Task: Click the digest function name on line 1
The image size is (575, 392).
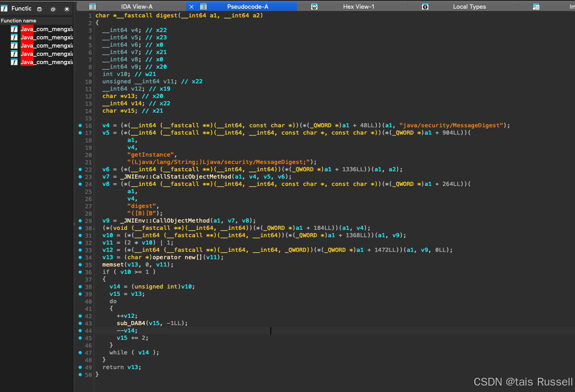Action: tap(166, 16)
